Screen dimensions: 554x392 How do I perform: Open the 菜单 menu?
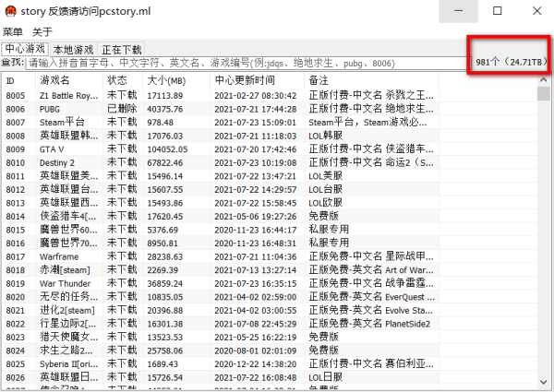(14, 32)
